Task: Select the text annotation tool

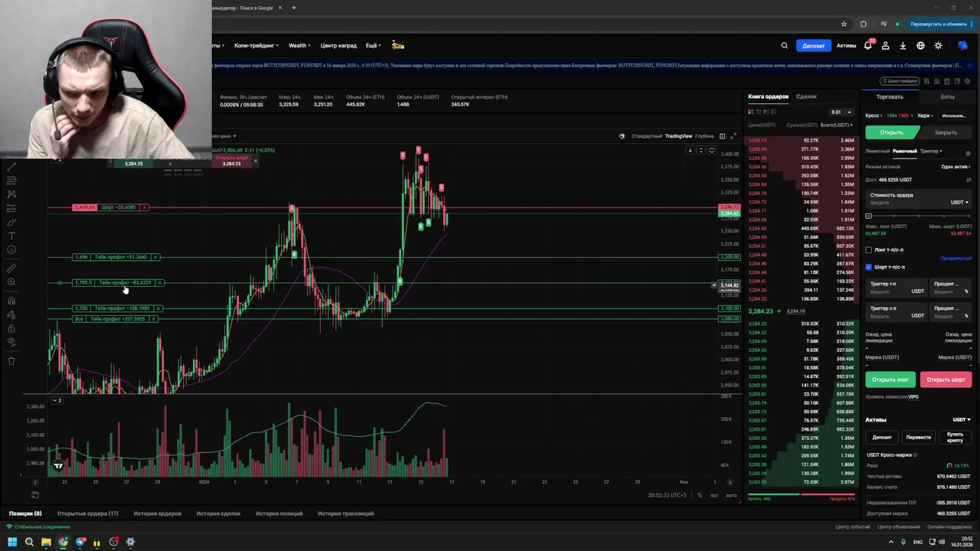Action: click(x=11, y=236)
